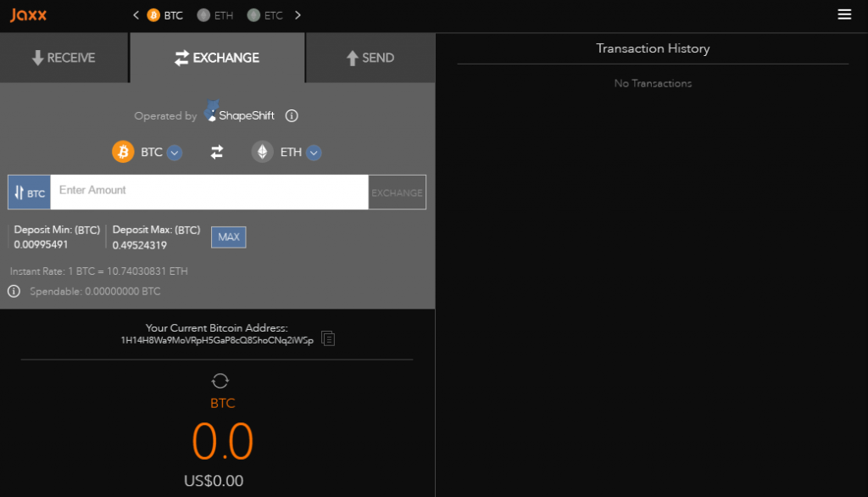Click the Ethereum target coin icon
The height and width of the screenshot is (497, 868).
263,152
